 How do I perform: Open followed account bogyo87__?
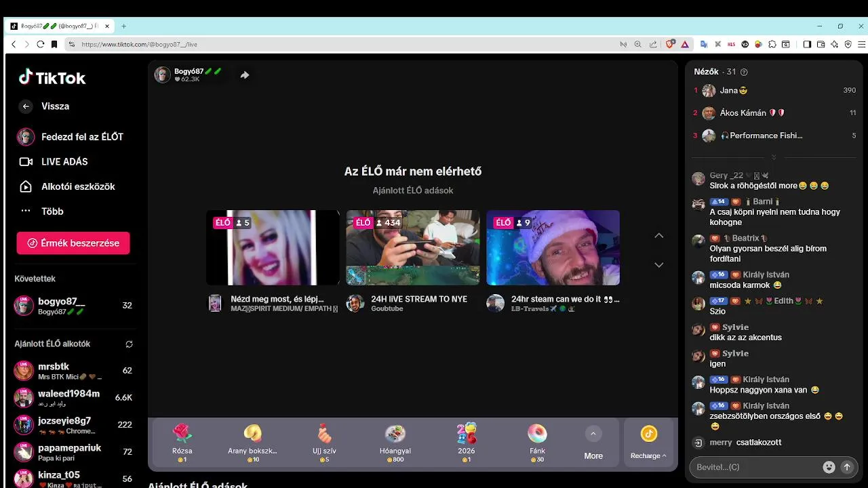pyautogui.click(x=73, y=306)
